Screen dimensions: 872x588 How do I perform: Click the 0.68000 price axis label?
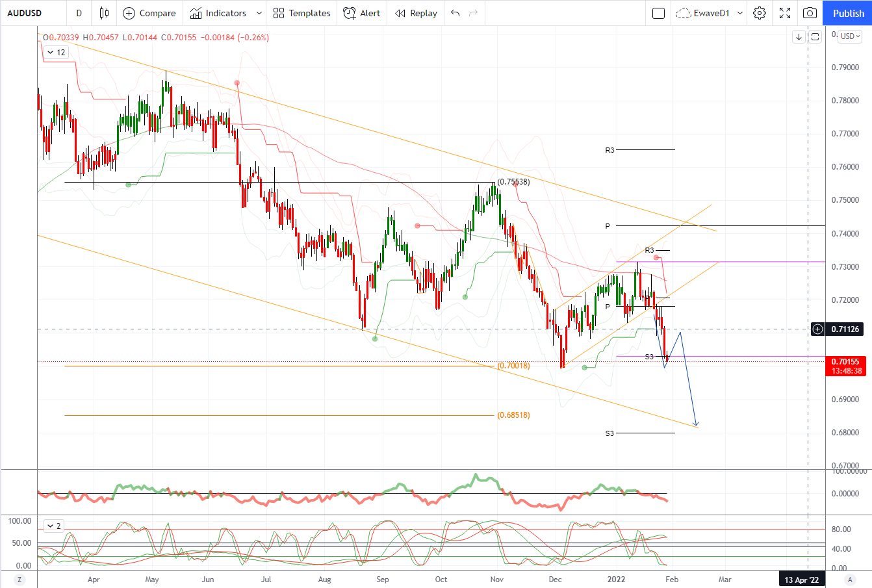(845, 433)
